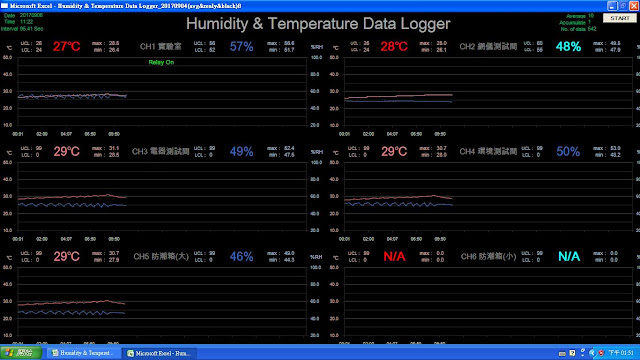Click the CH5 channel name label
Image resolution: width=640 pixels, height=360 pixels.
point(161,256)
